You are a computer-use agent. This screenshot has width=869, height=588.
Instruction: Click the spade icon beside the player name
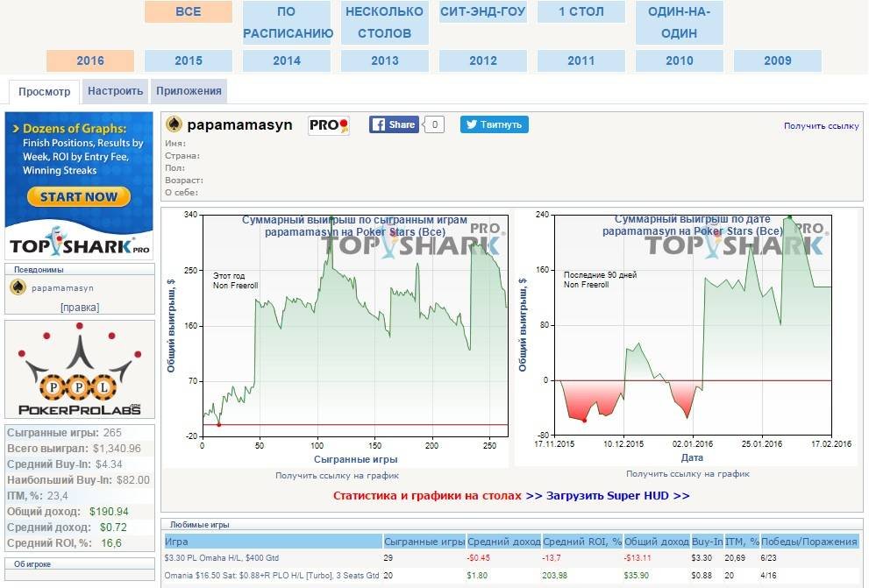tap(174, 124)
